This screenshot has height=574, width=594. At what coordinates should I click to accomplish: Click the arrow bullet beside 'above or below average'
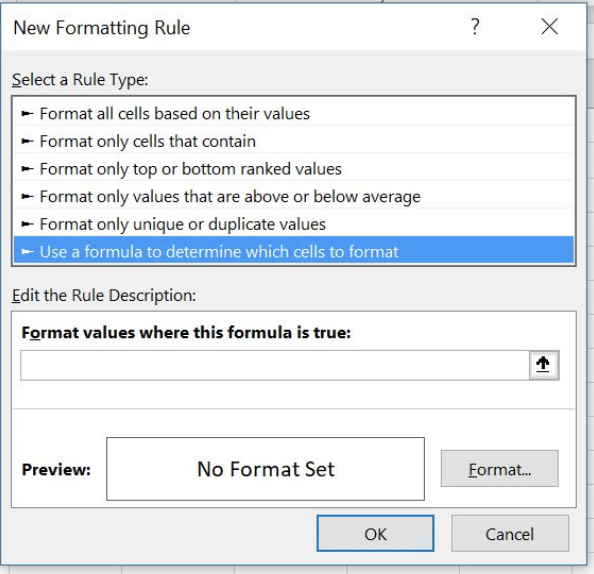coord(27,196)
